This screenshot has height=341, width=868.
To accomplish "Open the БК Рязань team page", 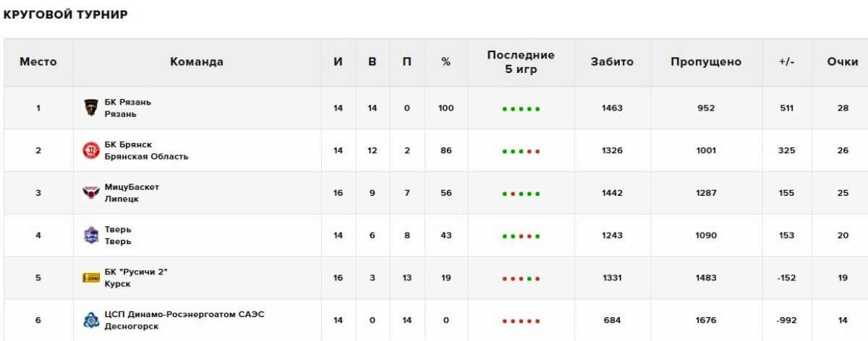I will click(x=128, y=102).
